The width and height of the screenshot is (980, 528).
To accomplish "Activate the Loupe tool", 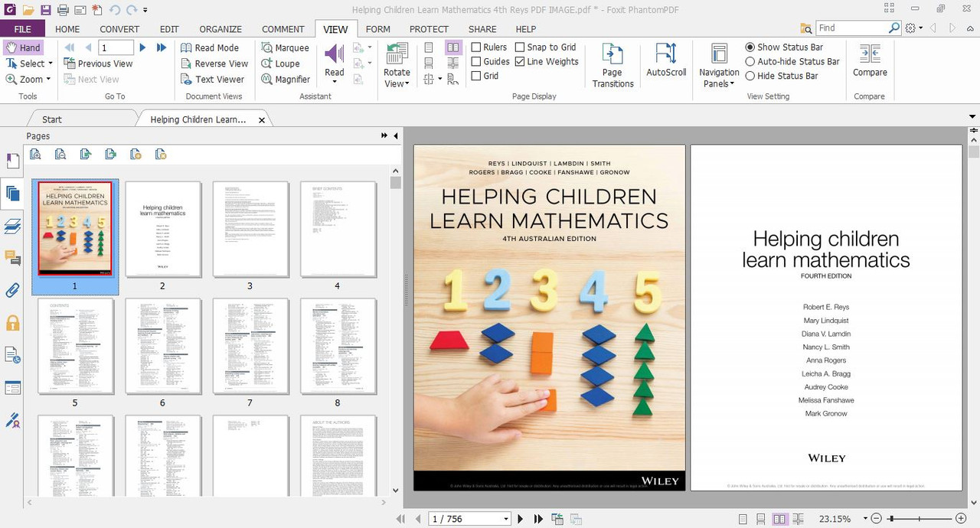I will (x=280, y=64).
